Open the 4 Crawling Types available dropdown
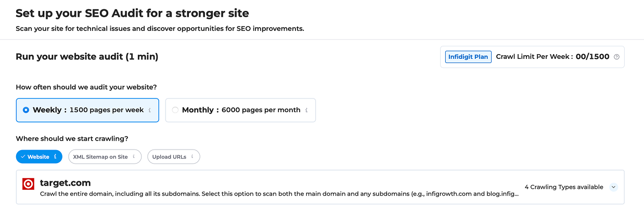Screen dimensions: 644x222 click(x=564, y=187)
